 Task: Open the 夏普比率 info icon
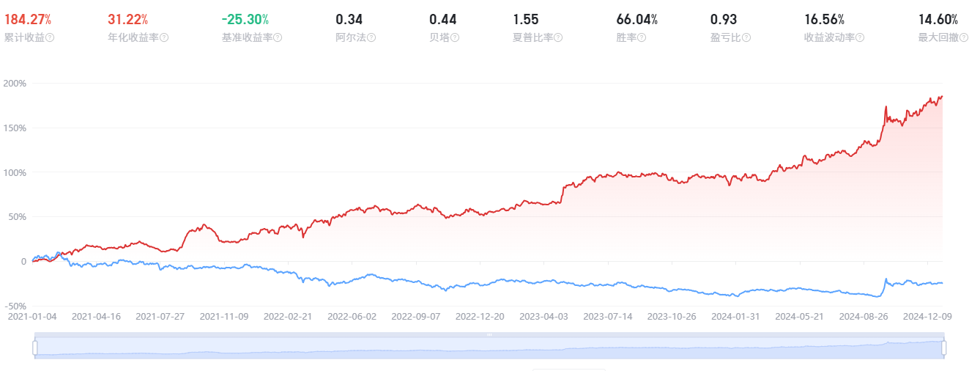pyautogui.click(x=559, y=37)
